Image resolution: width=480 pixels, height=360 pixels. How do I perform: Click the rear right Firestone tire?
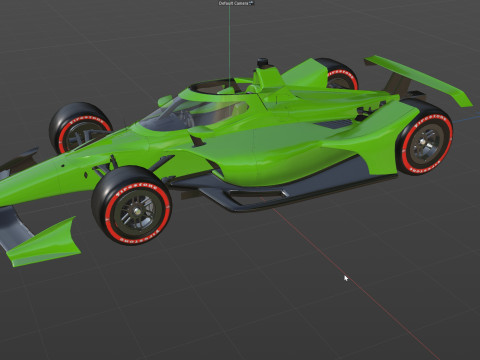click(425, 137)
